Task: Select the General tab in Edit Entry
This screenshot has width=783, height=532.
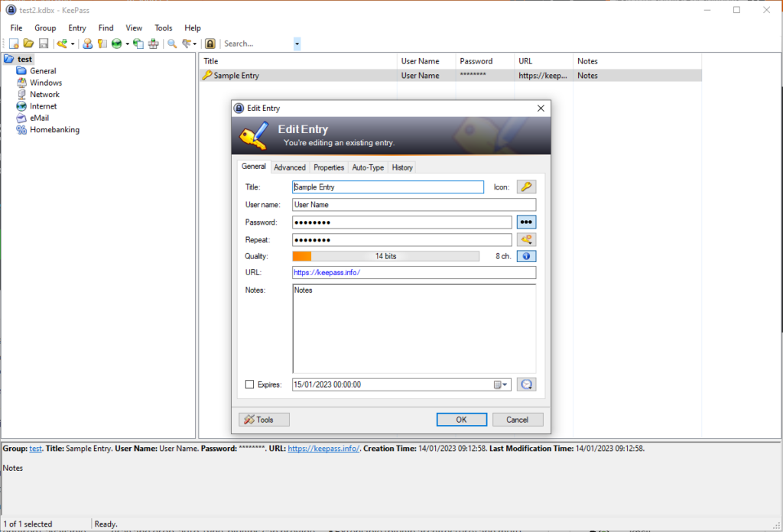Action: pos(254,167)
